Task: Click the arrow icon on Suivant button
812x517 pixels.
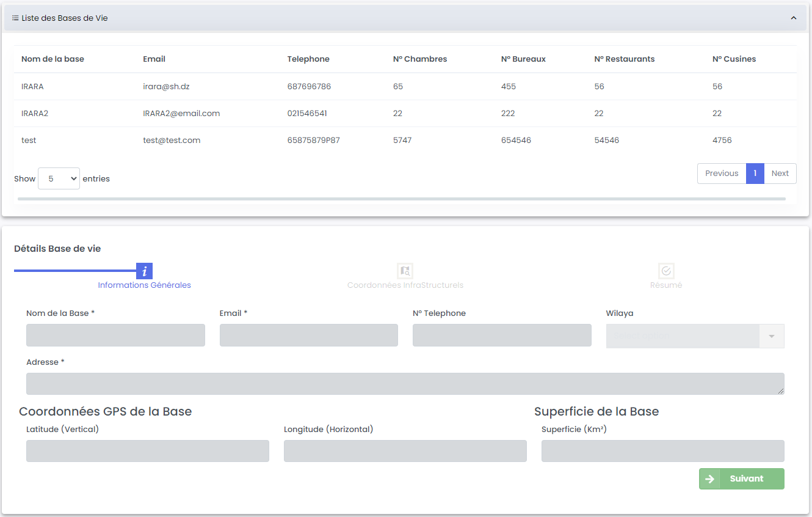Action: [x=709, y=479]
